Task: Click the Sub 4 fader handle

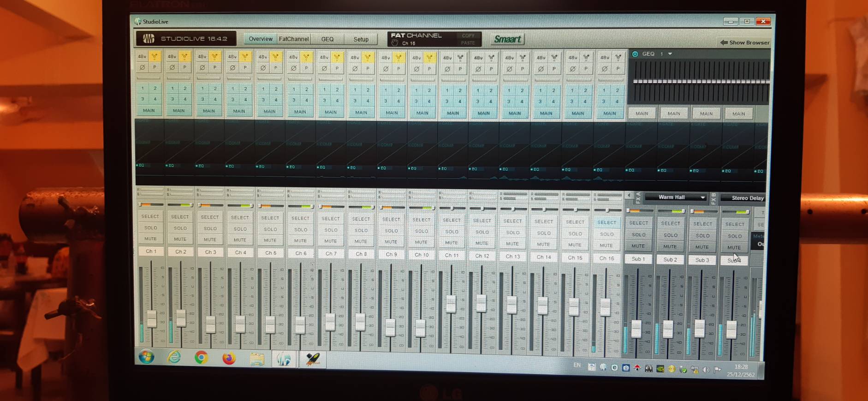Action: pos(731,329)
